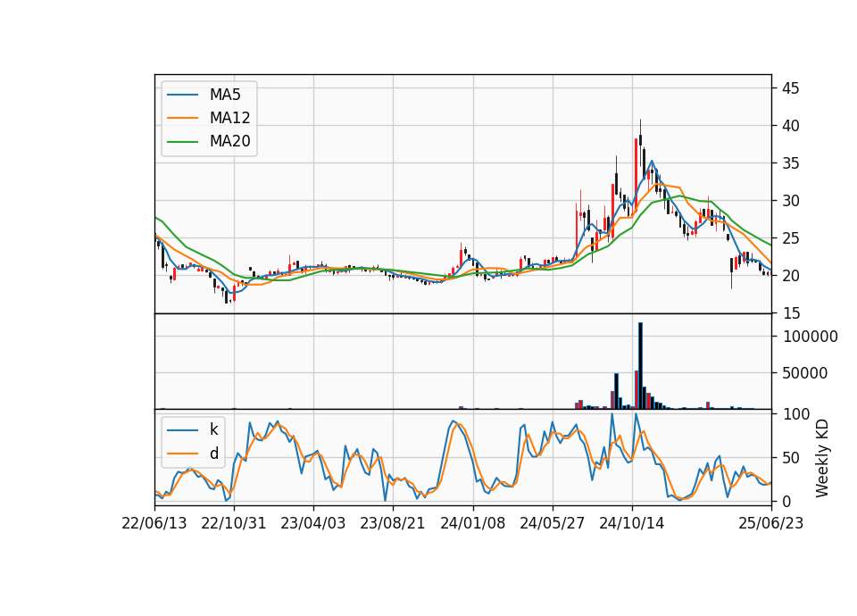The width and height of the screenshot is (857, 616).
Task: Click the tallest volume bar above 100000
Action: pyautogui.click(x=640, y=366)
